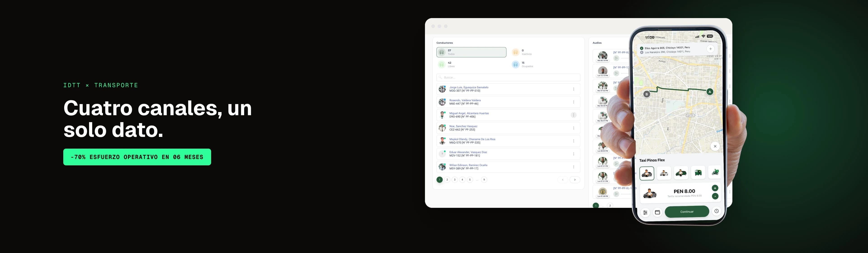Open the filter settings sliders icon
This screenshot has height=253, width=868.
645,213
